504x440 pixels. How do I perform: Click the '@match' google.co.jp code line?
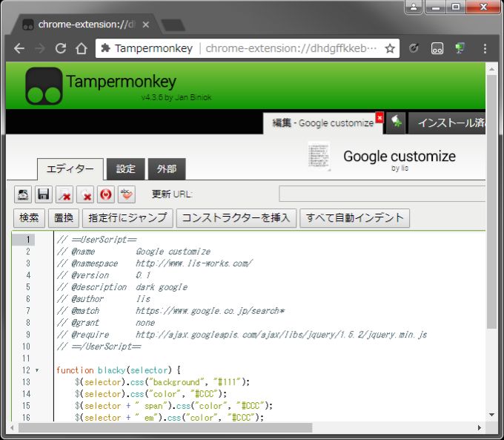[x=170, y=311]
